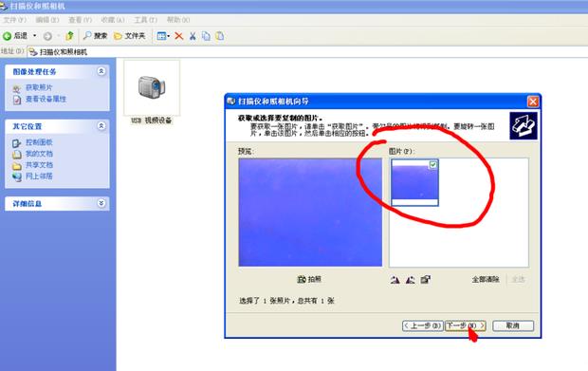Open 网上邻居 link in sidebar
This screenshot has height=371, width=588.
(39, 176)
